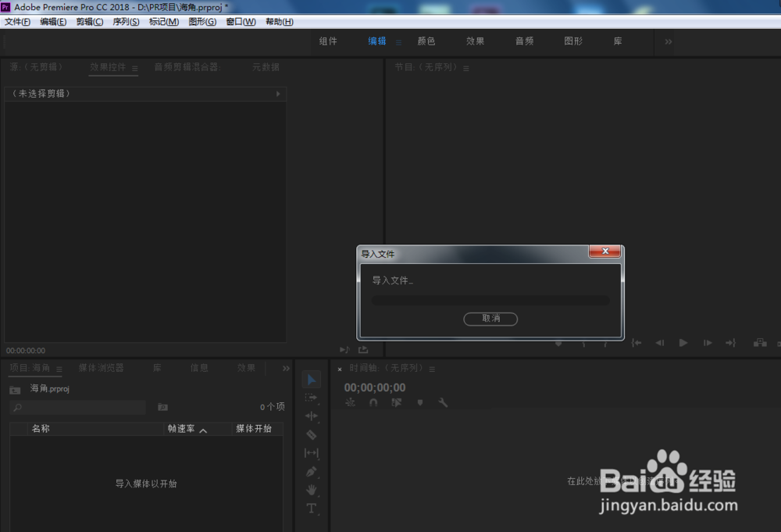Switch to 组件 workspace
781x532 pixels.
click(328, 41)
